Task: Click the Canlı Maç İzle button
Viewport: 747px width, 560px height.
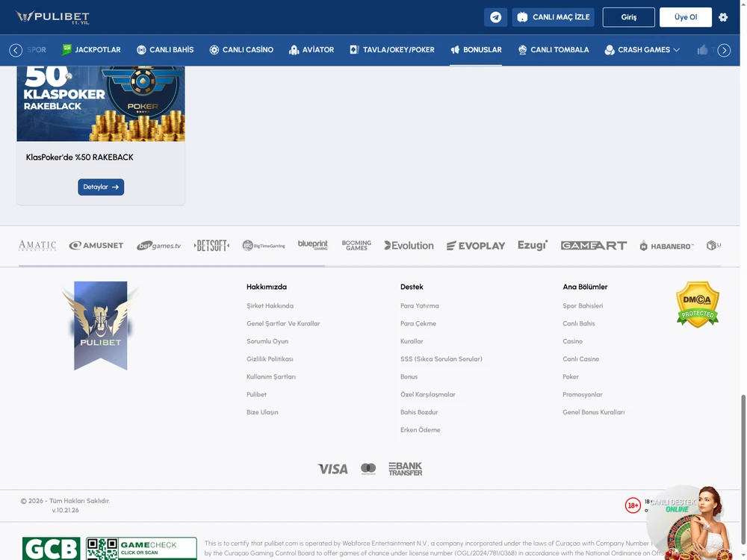Action: [x=553, y=17]
